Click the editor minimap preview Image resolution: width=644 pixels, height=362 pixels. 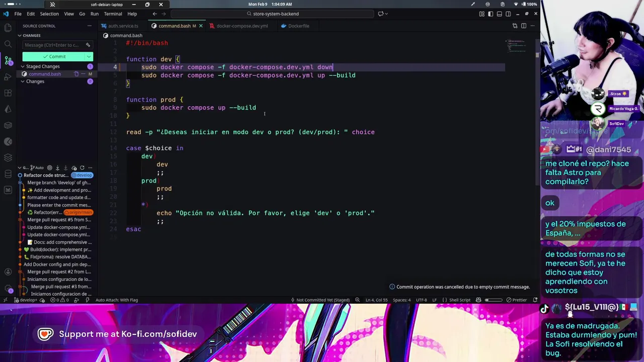pos(516,46)
